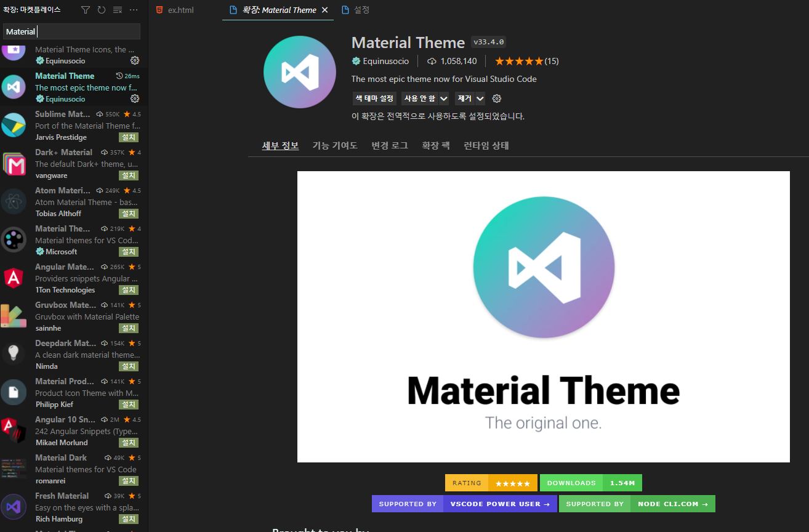
Task: Refresh the extensions marketplace list
Action: tap(102, 10)
